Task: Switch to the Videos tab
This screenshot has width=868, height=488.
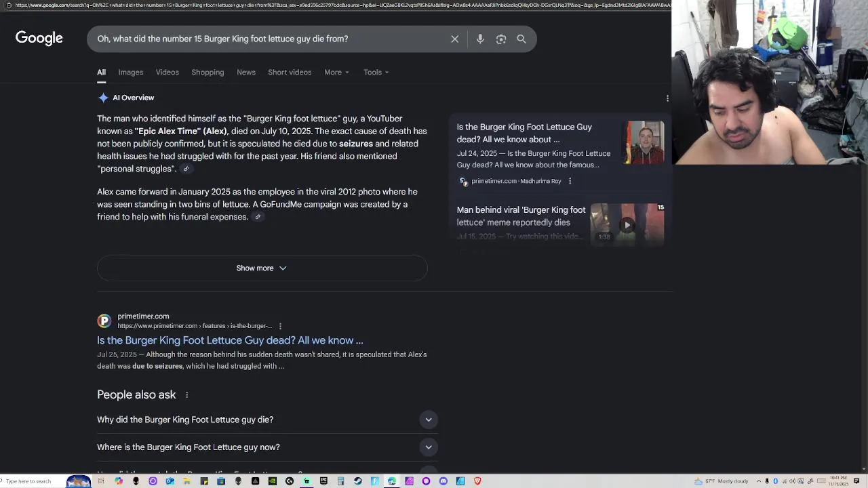Action: tap(167, 73)
